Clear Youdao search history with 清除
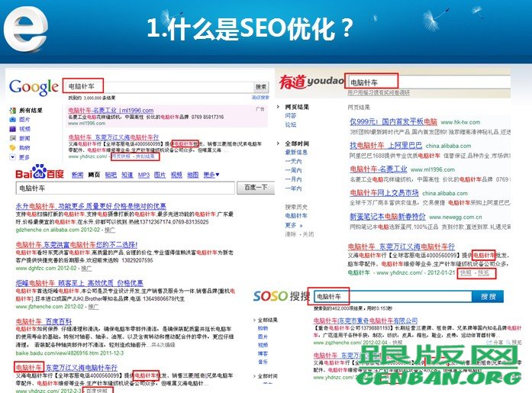532x393 pixels. coord(291,234)
